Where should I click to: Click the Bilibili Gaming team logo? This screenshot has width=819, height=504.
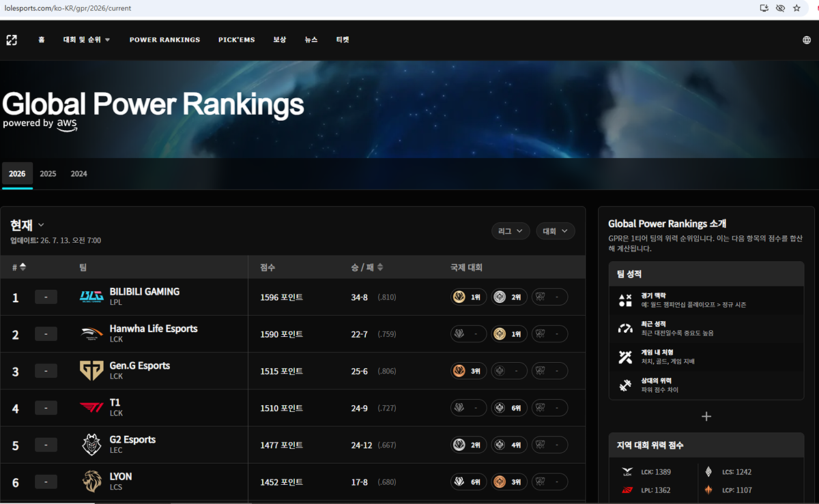[91, 297]
